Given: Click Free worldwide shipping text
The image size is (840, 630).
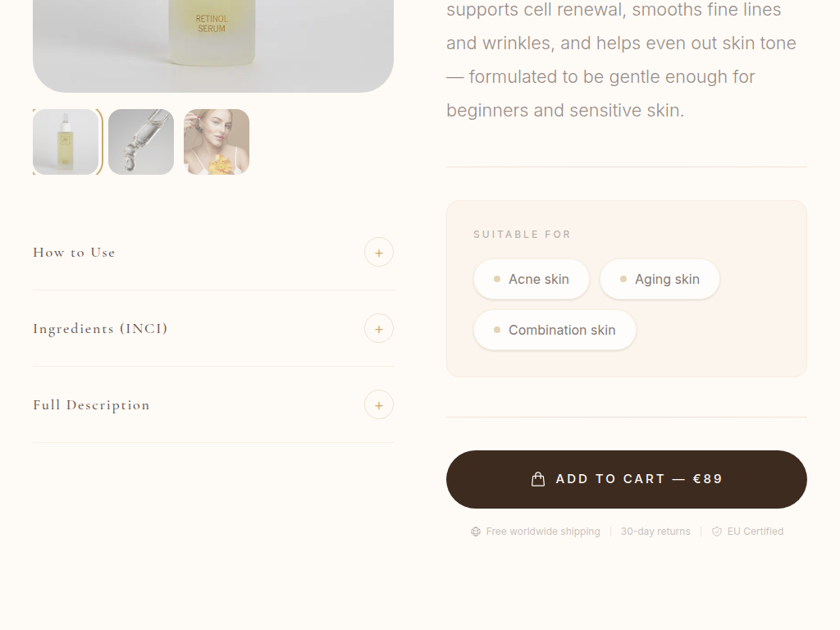Looking at the screenshot, I should pos(543,532).
